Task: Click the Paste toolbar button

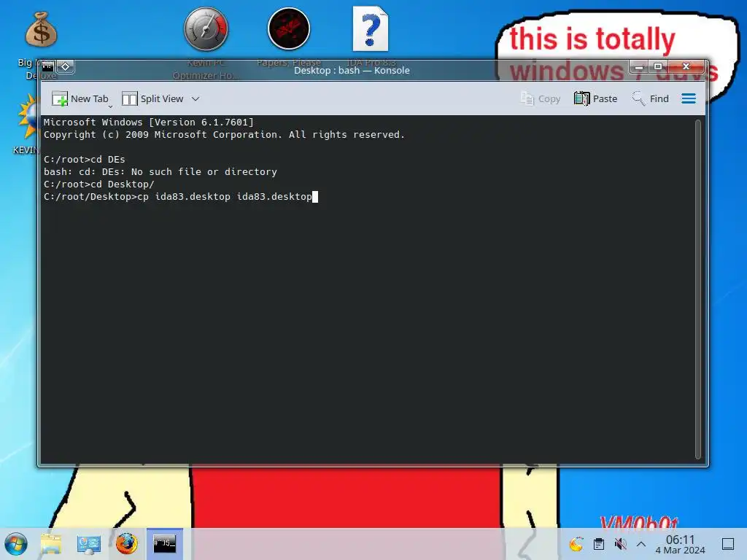Action: (x=595, y=98)
